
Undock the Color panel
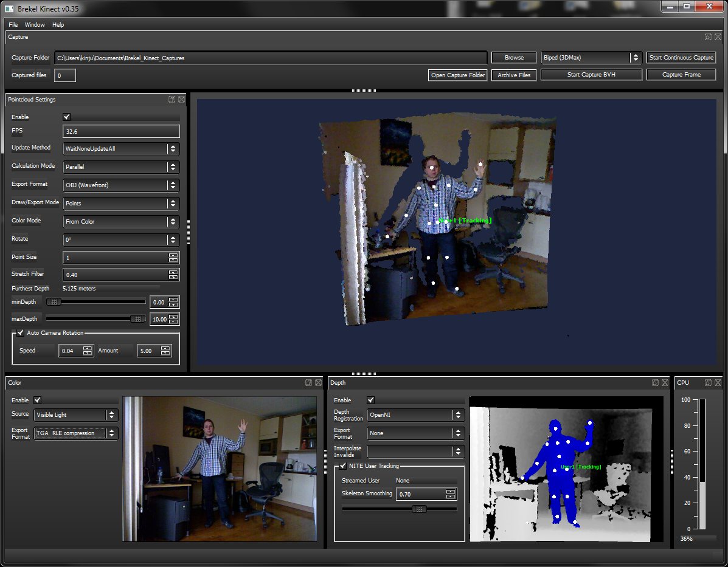click(x=308, y=382)
